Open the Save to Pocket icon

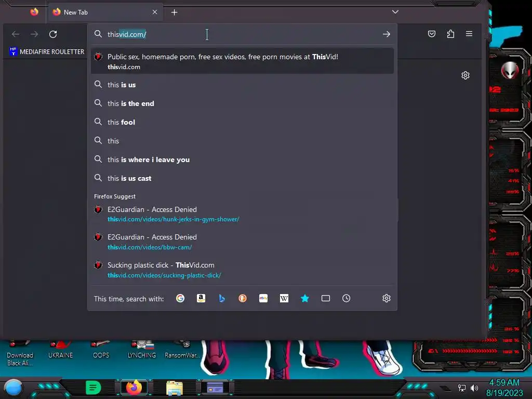[x=432, y=34]
